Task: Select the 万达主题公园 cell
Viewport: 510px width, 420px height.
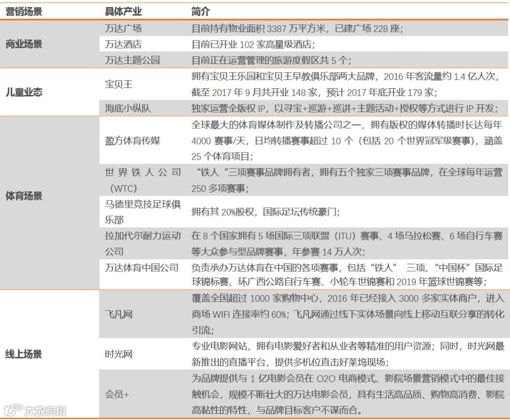Action: click(x=132, y=60)
